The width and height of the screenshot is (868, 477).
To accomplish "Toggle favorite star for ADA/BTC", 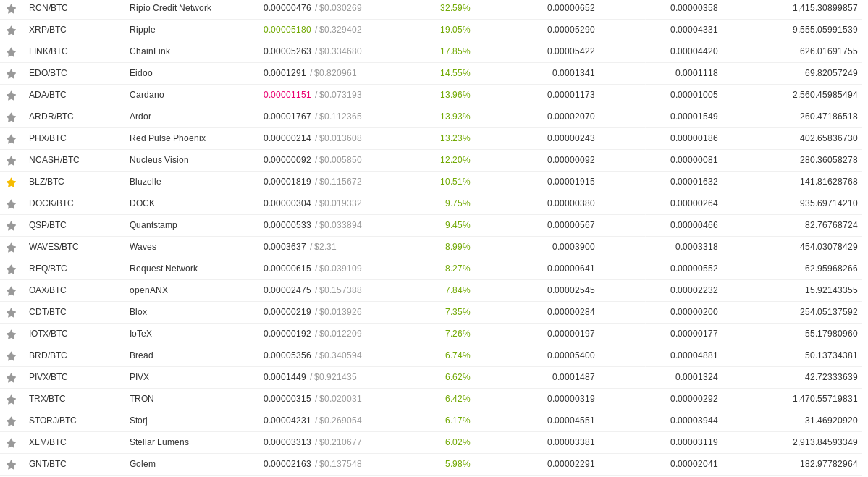I will click(x=11, y=96).
